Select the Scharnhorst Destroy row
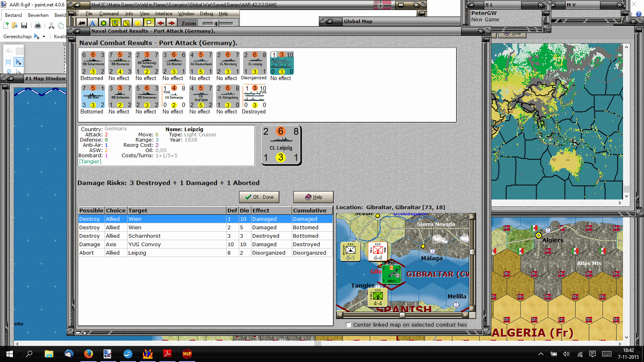Image resolution: width=644 pixels, height=362 pixels. click(205, 236)
